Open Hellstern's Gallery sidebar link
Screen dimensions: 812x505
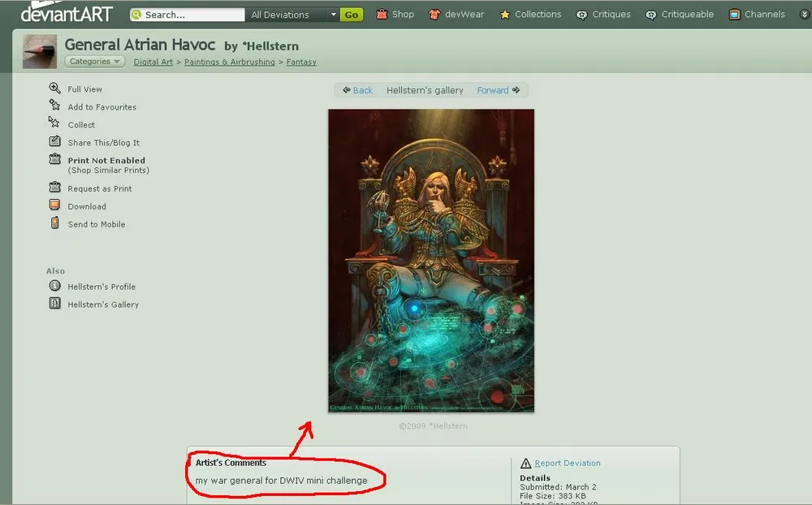[x=103, y=304]
